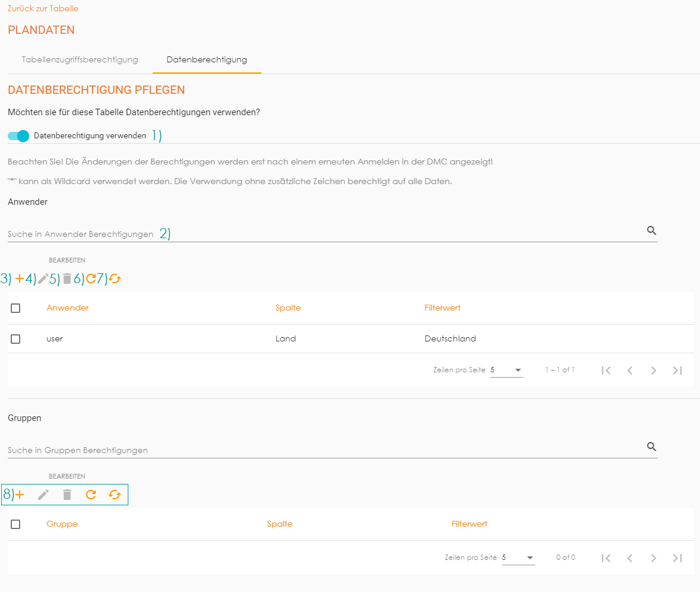Disable the Datenberechtigung verwenden switch
Screen dimensions: 700x592
pos(18,136)
